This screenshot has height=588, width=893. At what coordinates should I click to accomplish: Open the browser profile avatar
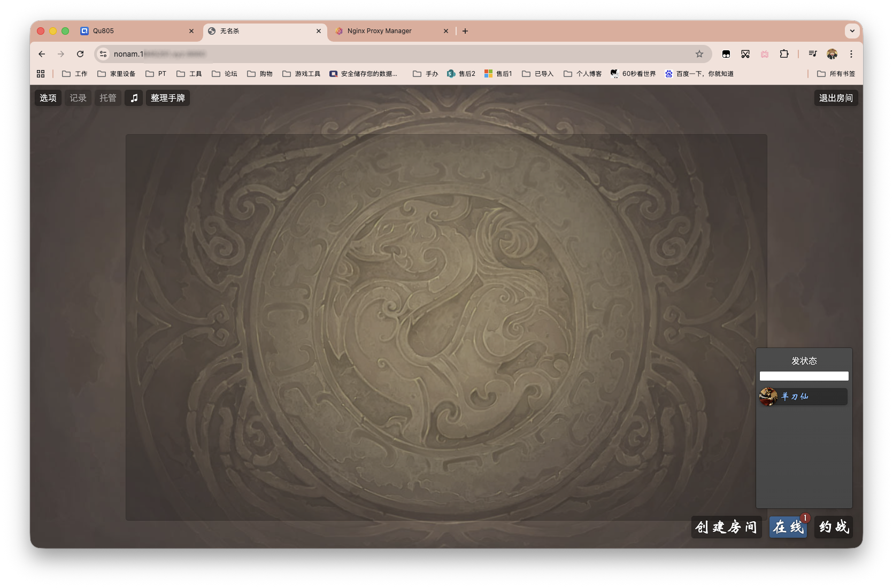click(x=832, y=54)
